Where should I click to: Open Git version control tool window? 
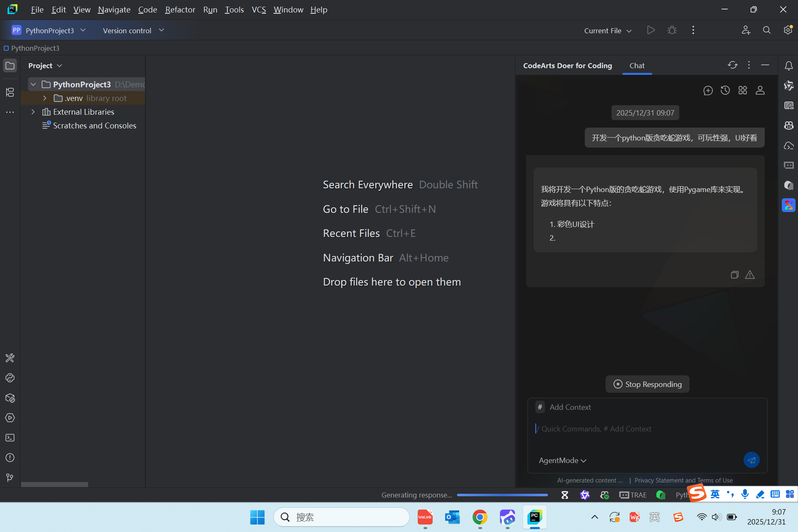[x=10, y=478]
